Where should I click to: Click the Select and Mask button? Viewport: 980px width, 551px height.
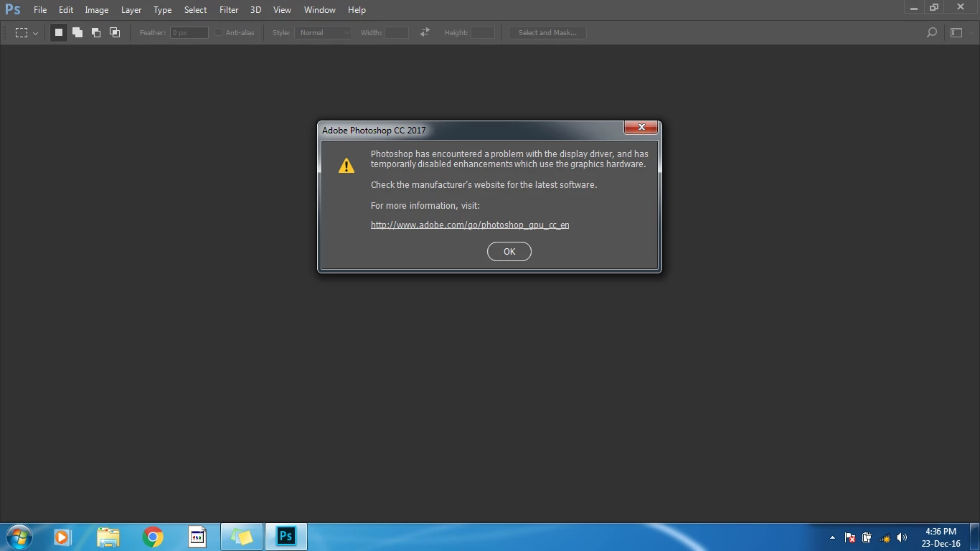(547, 32)
